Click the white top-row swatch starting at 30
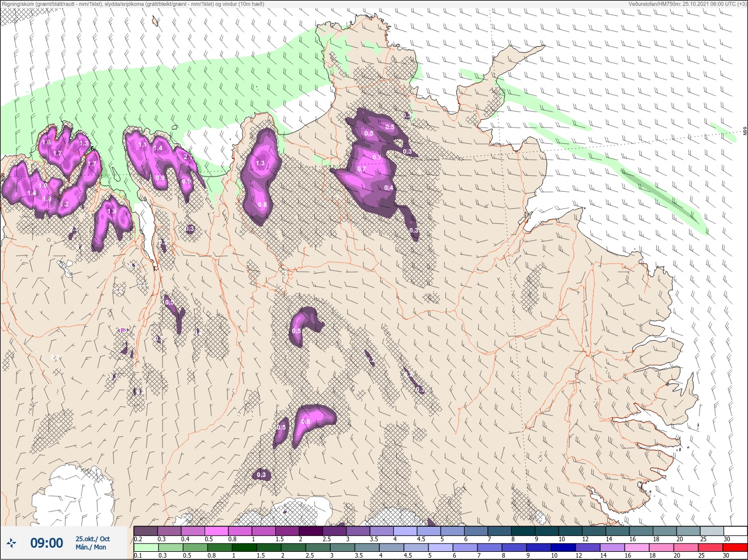748x560 pixels. click(736, 531)
